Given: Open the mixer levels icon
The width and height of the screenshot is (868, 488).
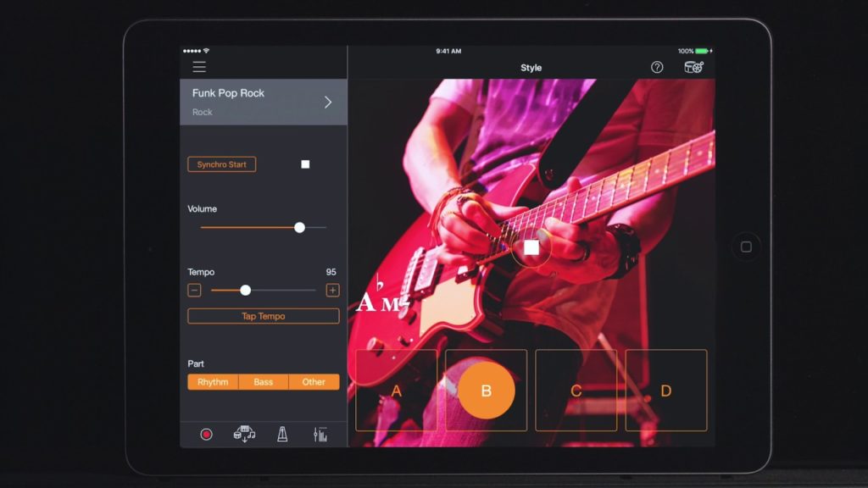Looking at the screenshot, I should 320,434.
